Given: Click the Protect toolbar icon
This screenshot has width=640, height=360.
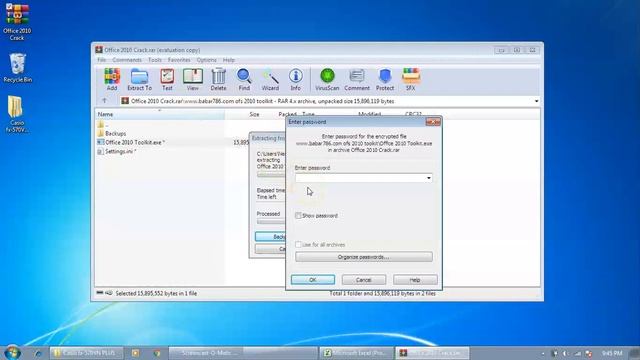Looking at the screenshot, I should (385, 80).
